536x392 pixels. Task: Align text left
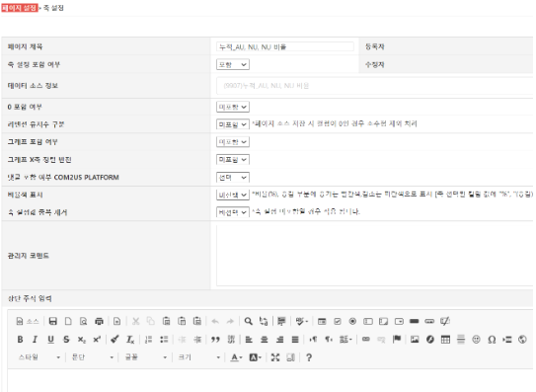[249, 340]
